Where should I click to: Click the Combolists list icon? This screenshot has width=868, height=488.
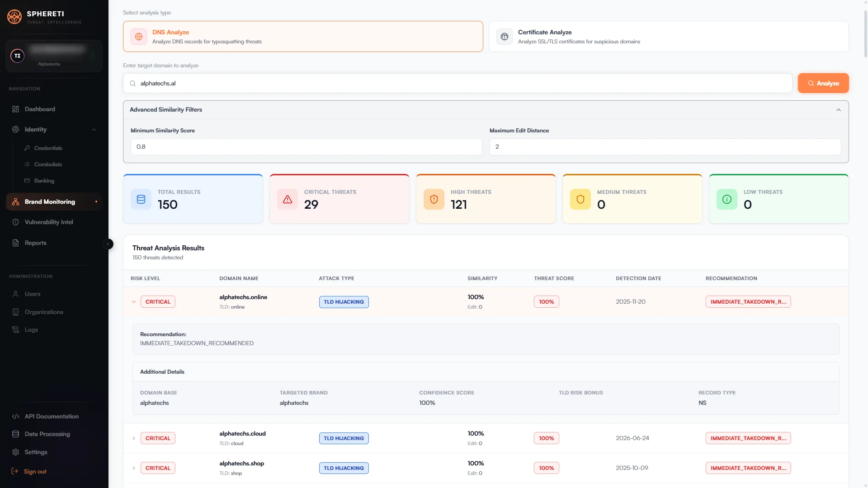tap(27, 164)
